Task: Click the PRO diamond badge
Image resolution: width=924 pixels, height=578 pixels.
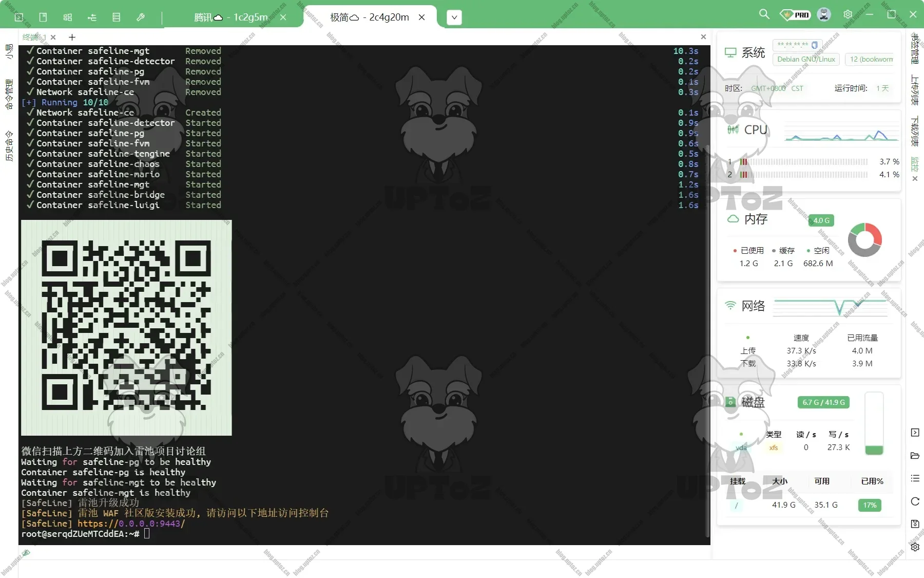Action: [795, 15]
